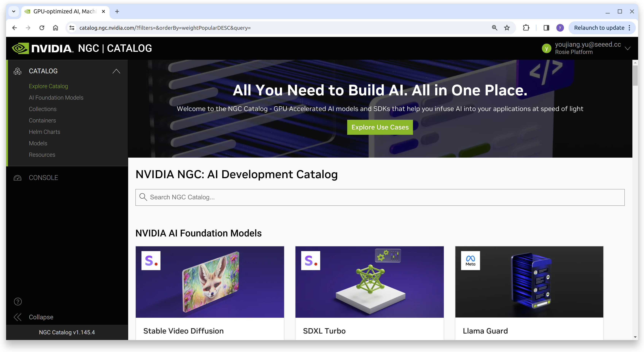Select Helm Charts in sidebar
The width and height of the screenshot is (644, 352).
click(x=44, y=132)
